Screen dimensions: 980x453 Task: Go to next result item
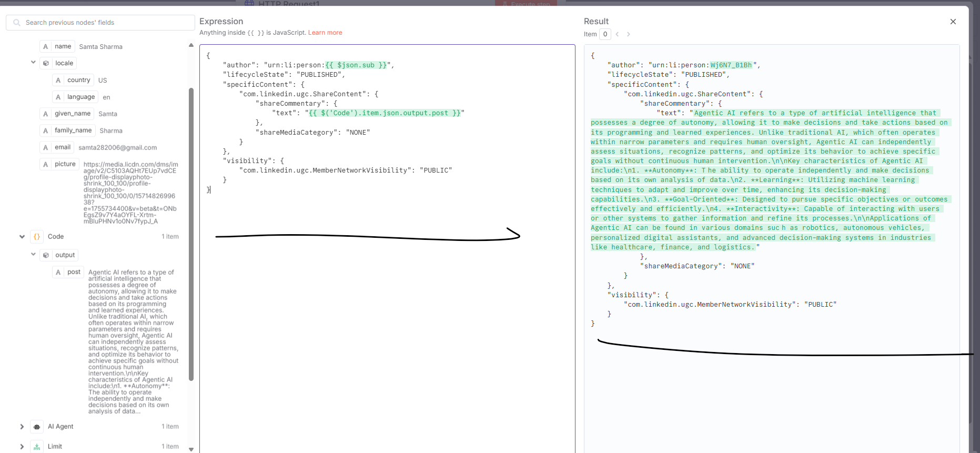628,34
